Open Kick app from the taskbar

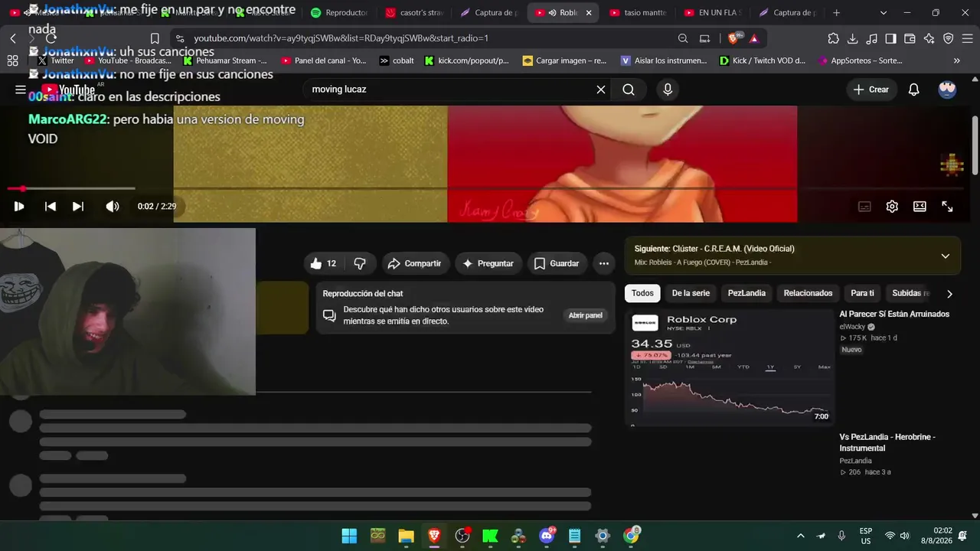[491, 536]
